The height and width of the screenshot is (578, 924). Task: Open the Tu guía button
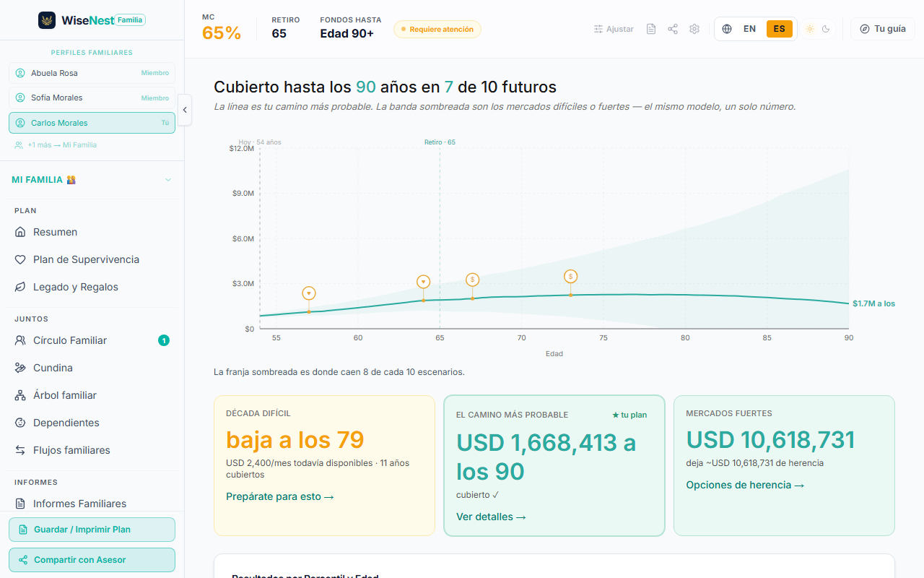[883, 29]
